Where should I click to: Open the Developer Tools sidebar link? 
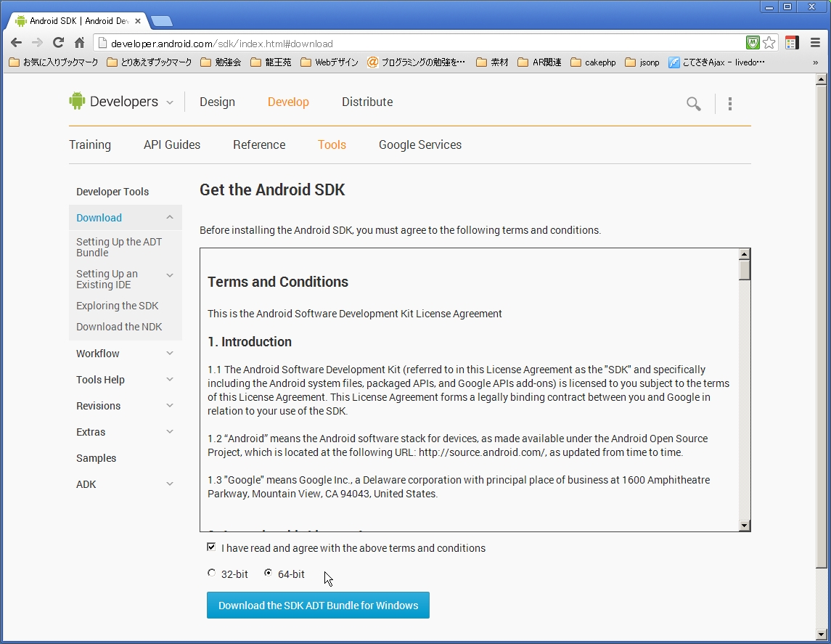coord(112,192)
